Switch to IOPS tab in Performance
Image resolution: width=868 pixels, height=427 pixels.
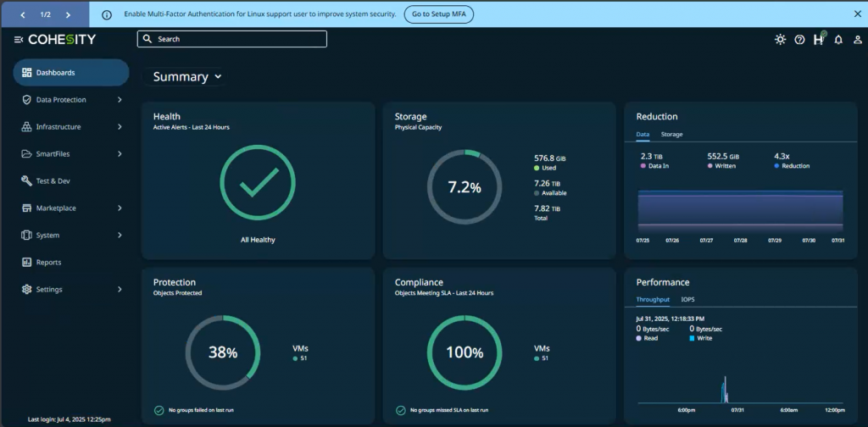(687, 300)
